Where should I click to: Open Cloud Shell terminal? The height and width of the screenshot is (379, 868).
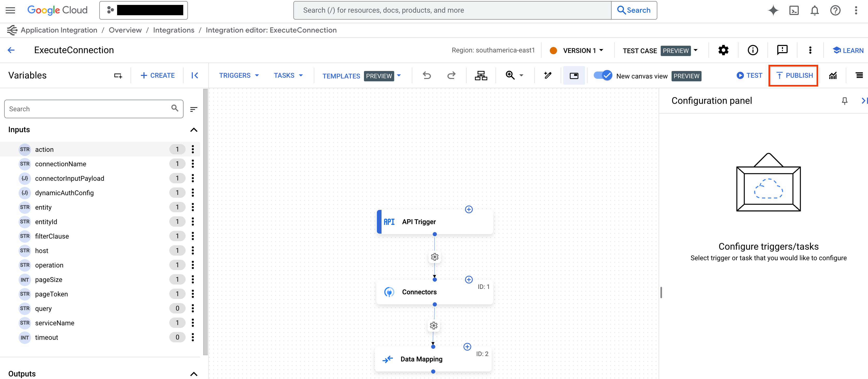pyautogui.click(x=794, y=10)
